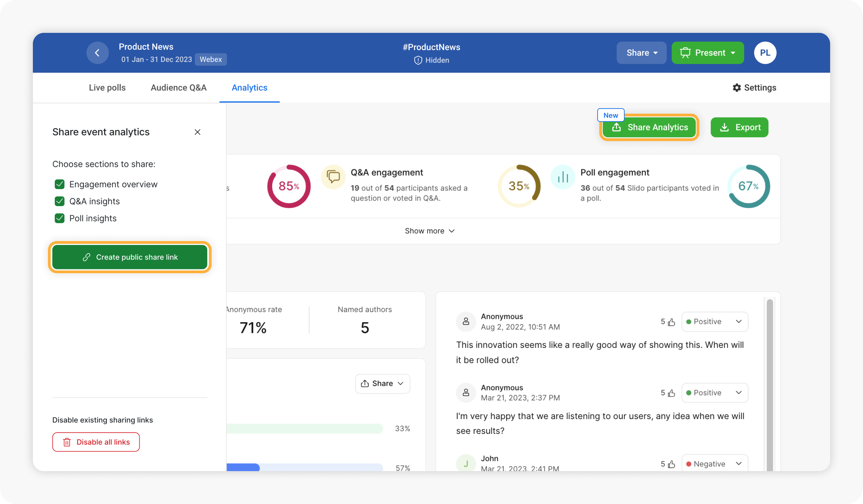Click the question 'I'm very happy that we...'

pyautogui.click(x=600, y=423)
